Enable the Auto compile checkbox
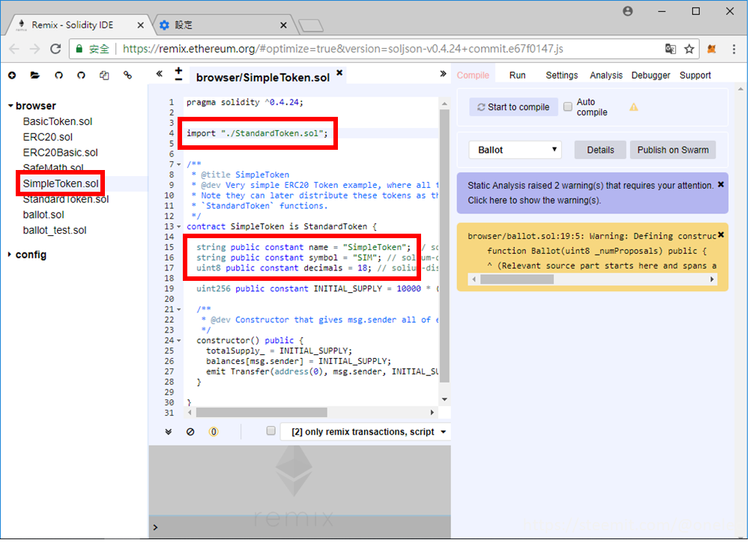 [568, 107]
